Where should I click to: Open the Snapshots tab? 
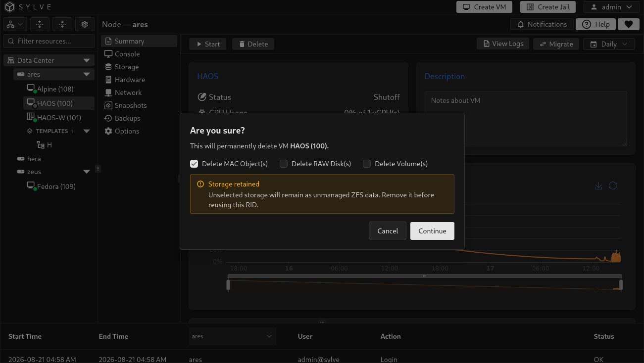[139, 105]
